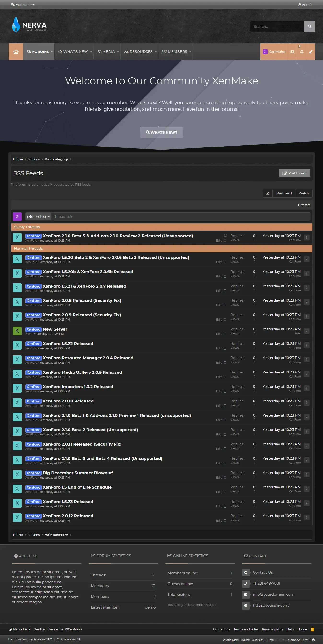
Task: Tick checkbox on XenForo 2.0.8 Released row
Action: coord(225,305)
